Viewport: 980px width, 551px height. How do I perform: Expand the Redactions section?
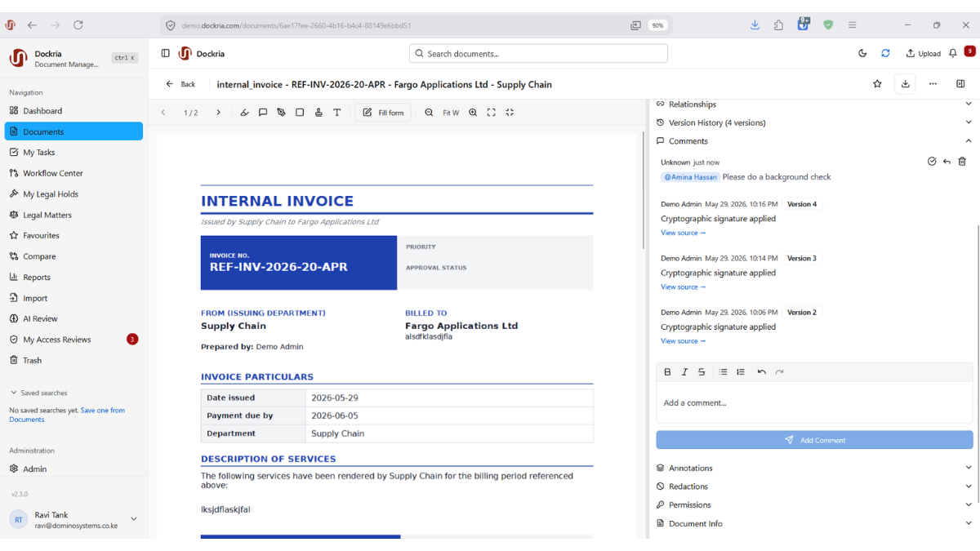(x=814, y=487)
